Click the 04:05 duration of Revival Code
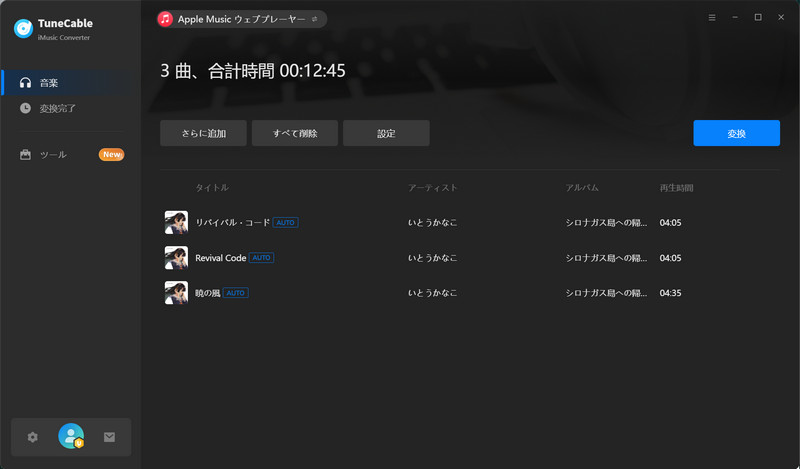This screenshot has height=469, width=800. (670, 258)
